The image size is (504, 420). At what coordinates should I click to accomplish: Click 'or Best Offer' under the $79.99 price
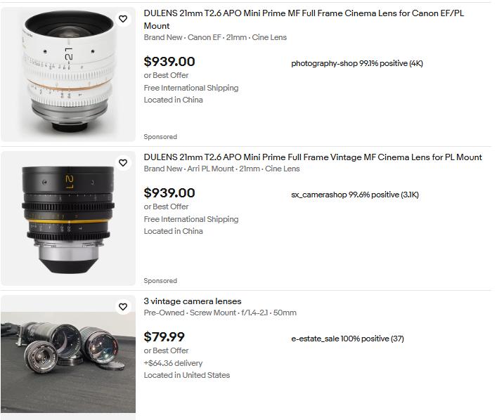166,350
